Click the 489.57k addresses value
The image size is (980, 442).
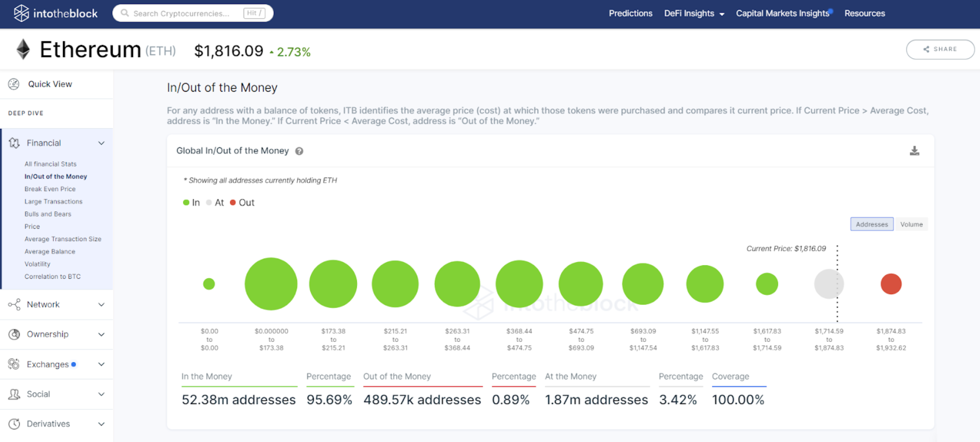tap(422, 400)
